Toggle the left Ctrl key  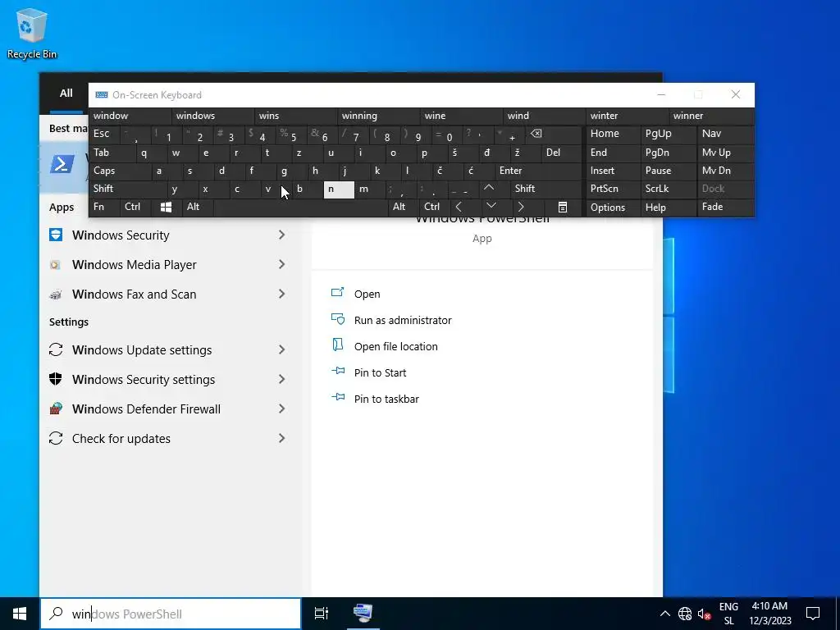[135, 207]
